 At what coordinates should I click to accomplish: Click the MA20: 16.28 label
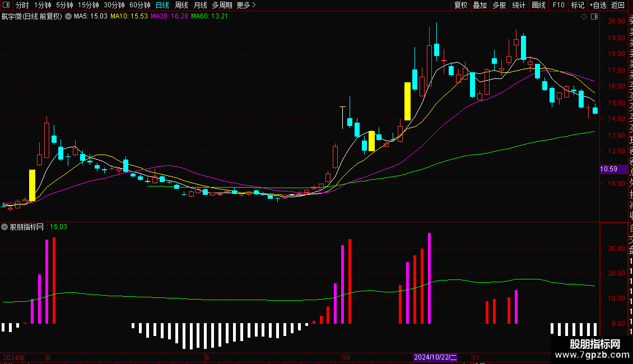[169, 16]
